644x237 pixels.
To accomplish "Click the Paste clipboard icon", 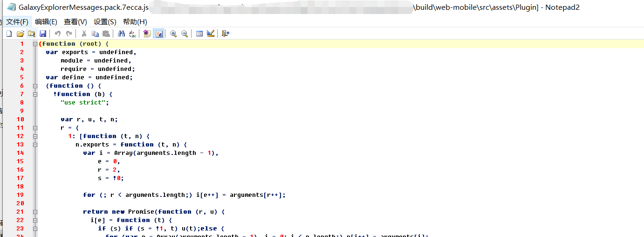I will click(x=106, y=34).
